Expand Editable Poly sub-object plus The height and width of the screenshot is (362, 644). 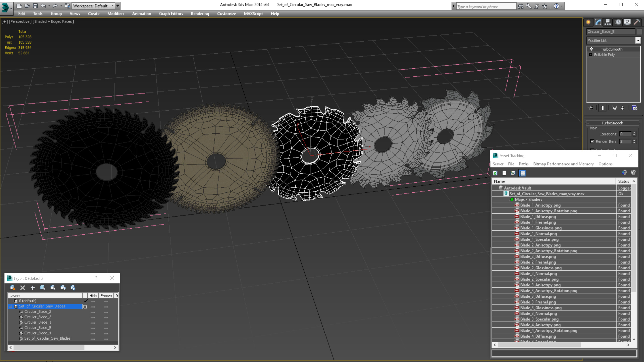tap(591, 55)
